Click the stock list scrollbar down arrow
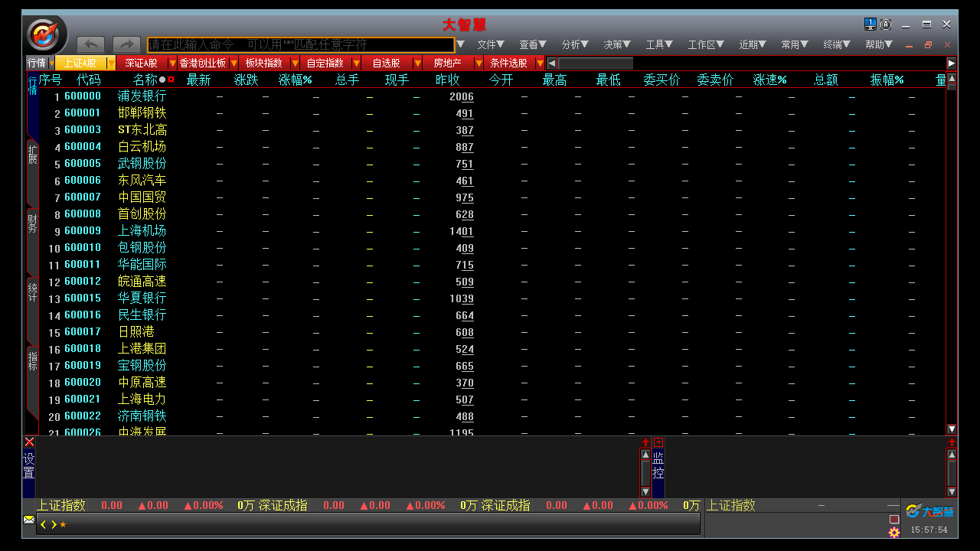Image resolution: width=980 pixels, height=551 pixels. (952, 429)
